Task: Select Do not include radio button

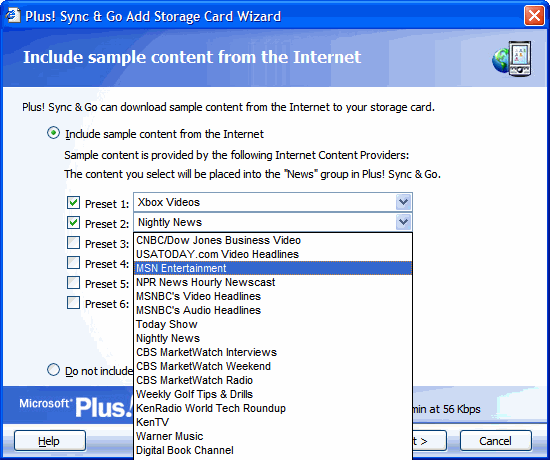Action: pos(53,370)
